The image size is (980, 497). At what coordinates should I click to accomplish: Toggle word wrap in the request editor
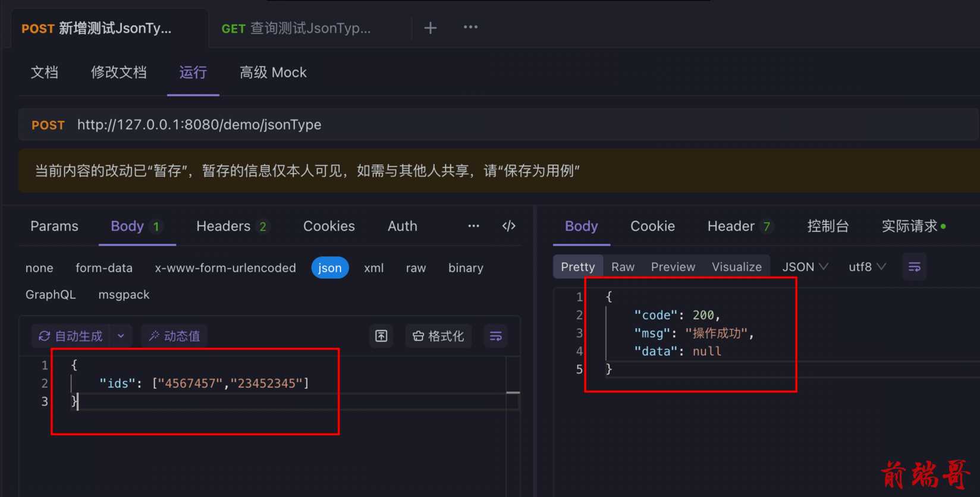[x=495, y=336]
